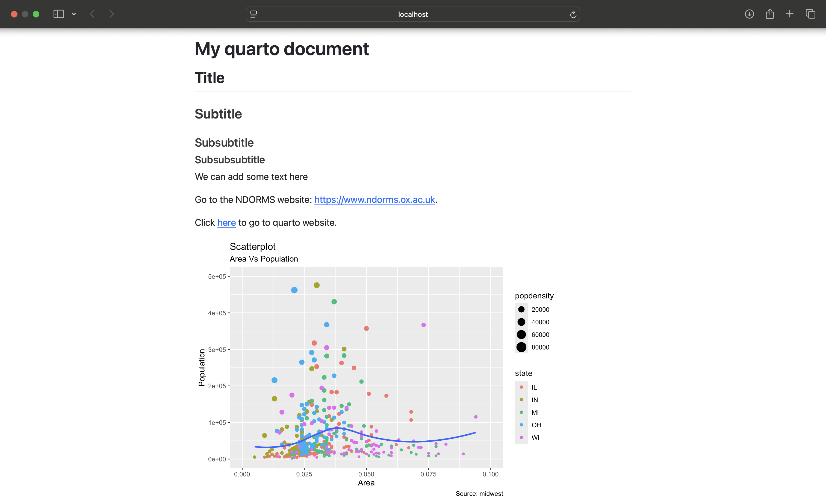Toggle the Safari sidebar
826x504 pixels.
coord(58,14)
